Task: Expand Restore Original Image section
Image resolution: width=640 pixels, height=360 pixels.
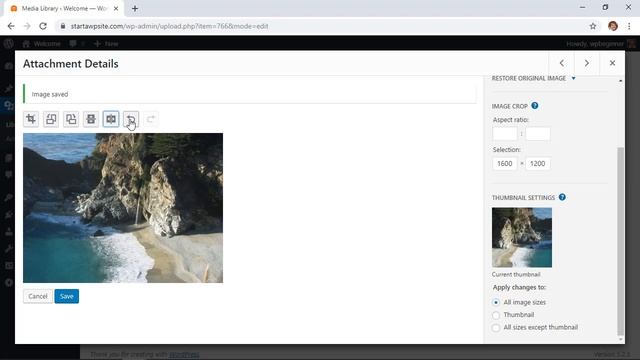Action: pyautogui.click(x=533, y=78)
